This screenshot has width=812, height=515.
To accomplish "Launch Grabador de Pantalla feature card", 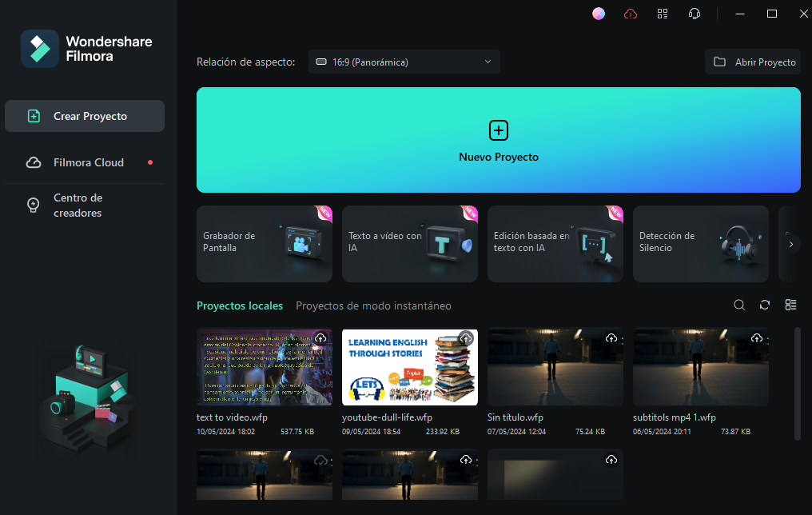I will pos(265,244).
